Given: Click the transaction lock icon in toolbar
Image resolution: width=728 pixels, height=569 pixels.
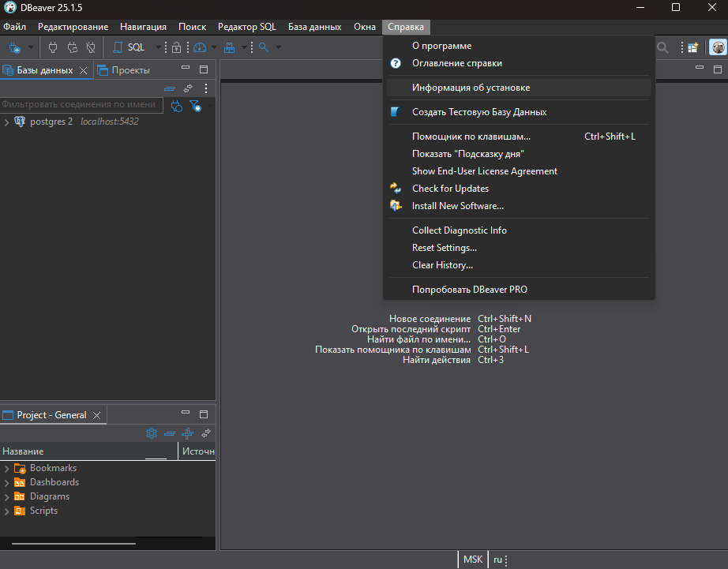Looking at the screenshot, I should pyautogui.click(x=176, y=47).
